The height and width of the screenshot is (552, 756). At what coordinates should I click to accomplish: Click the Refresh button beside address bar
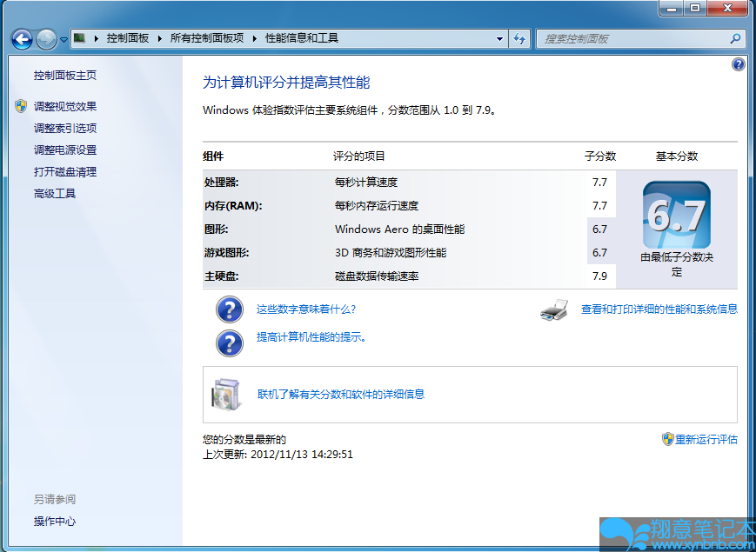point(519,39)
